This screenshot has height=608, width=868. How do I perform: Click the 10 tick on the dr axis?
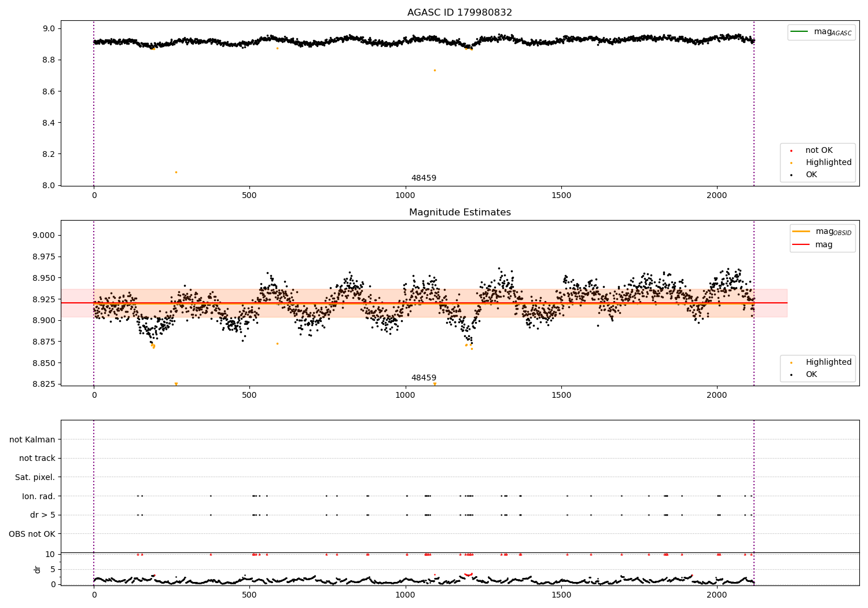coord(50,554)
